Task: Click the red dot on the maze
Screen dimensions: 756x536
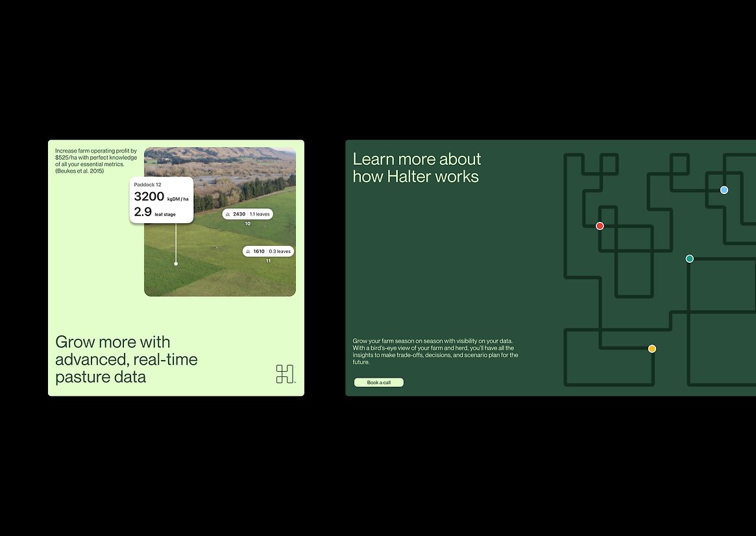Action: [x=600, y=226]
